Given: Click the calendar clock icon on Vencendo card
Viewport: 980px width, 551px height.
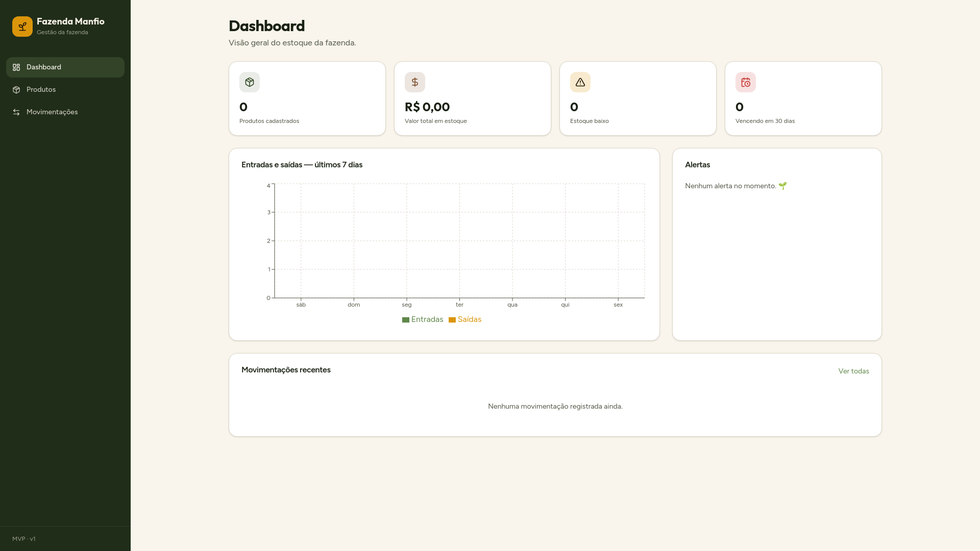Looking at the screenshot, I should pyautogui.click(x=746, y=82).
